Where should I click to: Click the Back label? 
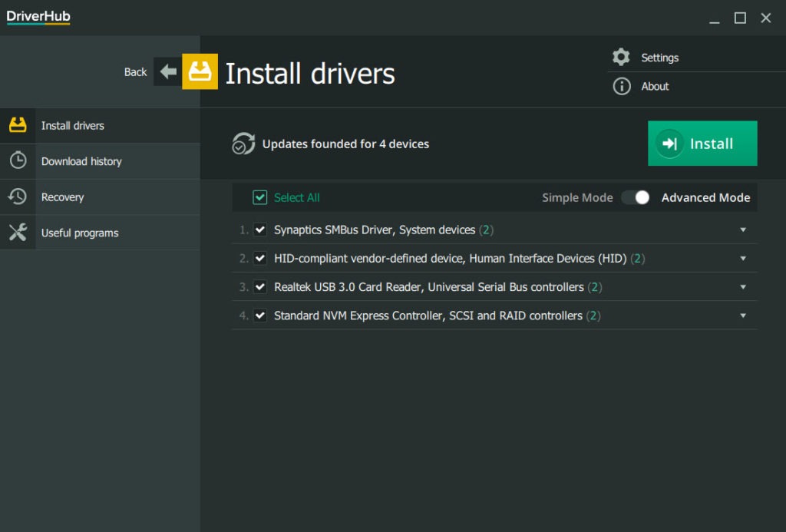coord(135,72)
